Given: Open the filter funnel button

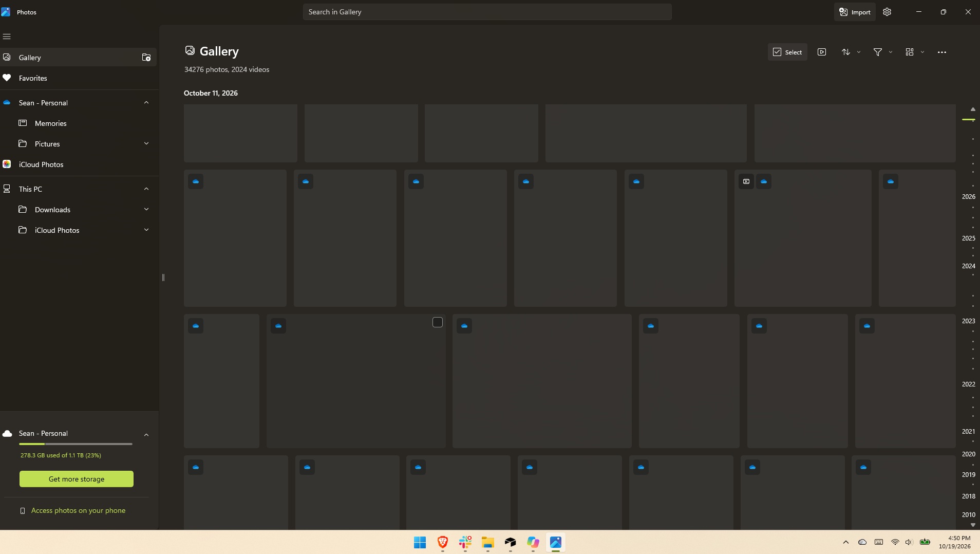Looking at the screenshot, I should coord(878,52).
